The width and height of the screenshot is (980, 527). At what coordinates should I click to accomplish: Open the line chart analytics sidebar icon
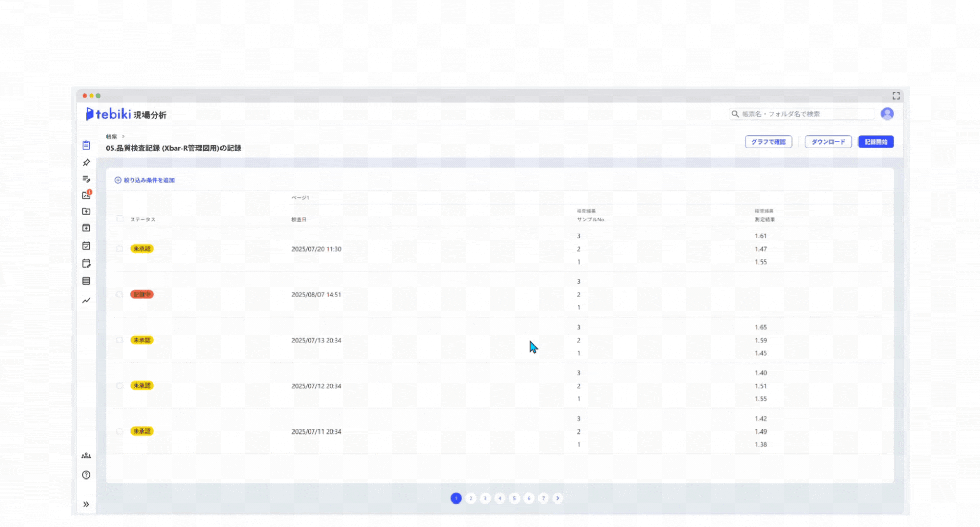(x=86, y=301)
